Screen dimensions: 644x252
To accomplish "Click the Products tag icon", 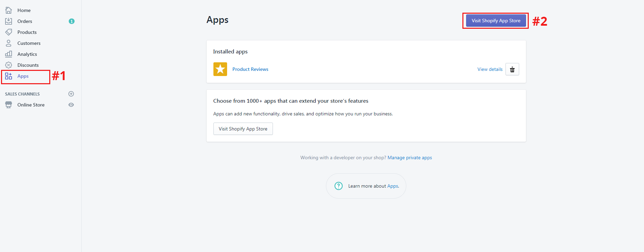I will [x=9, y=32].
